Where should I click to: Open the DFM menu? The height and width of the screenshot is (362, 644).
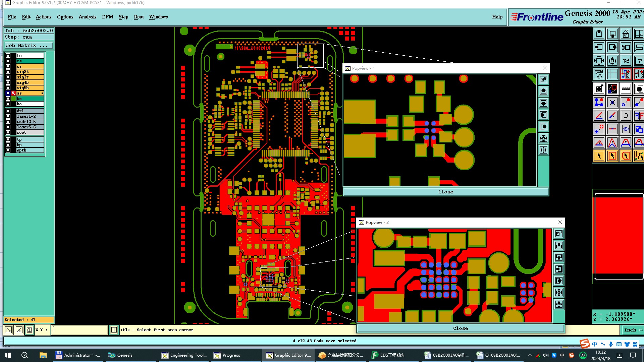[x=108, y=17]
